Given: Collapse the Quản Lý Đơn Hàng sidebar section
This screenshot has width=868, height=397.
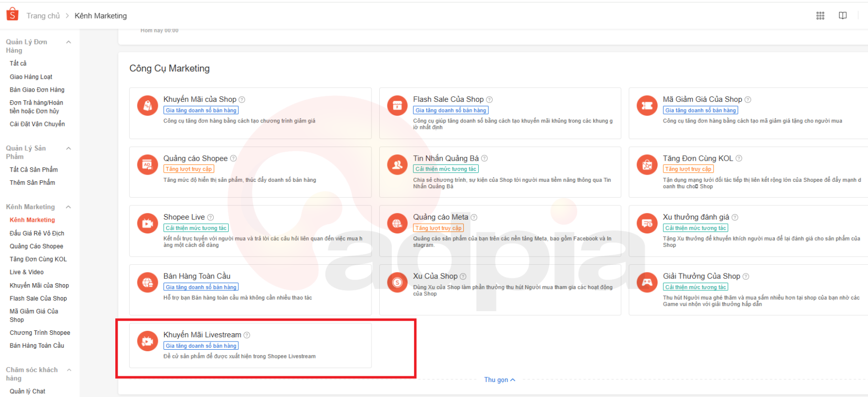Looking at the screenshot, I should 69,42.
